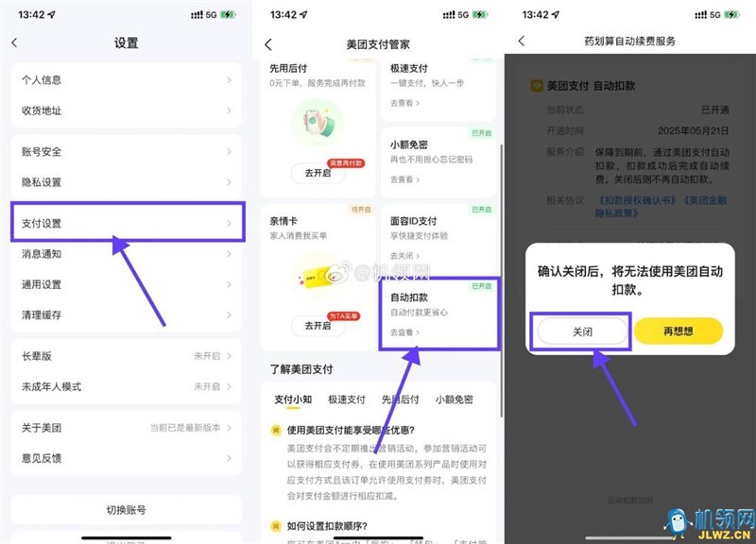Viewport: 756px width, 544px height.
Task: Tap the yellow card illustration in 亲情卡
Action: click(318, 276)
